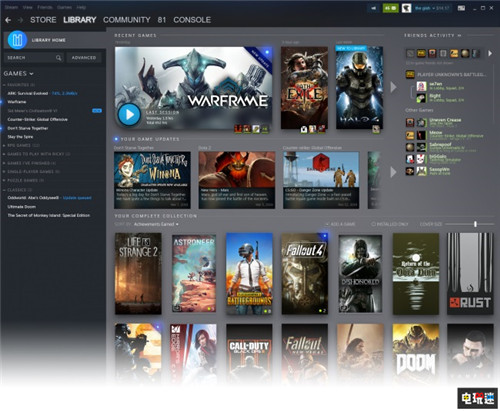Open the announcements speaker icon in title bar
This screenshot has height=411, width=500.
click(374, 8)
